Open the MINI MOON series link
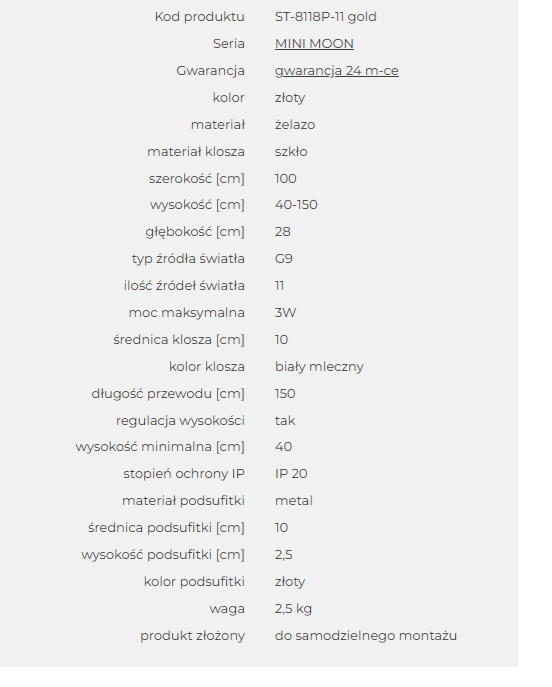The image size is (552, 687). [314, 44]
